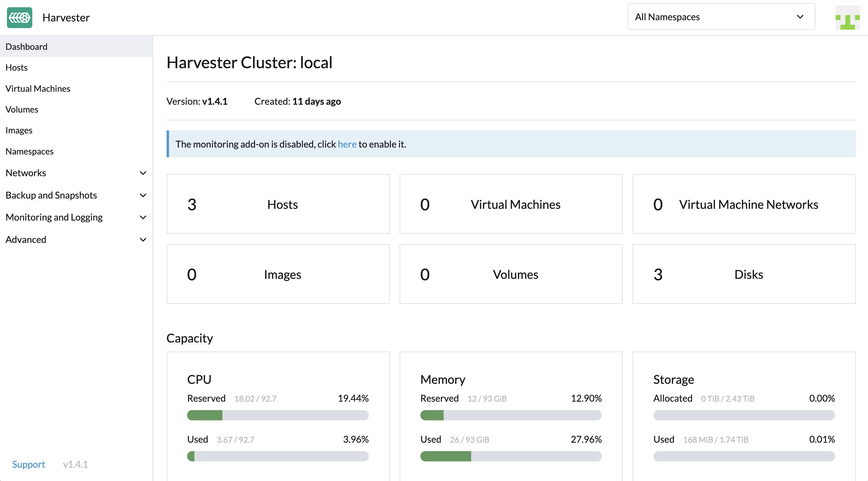This screenshot has height=481, width=868.
Task: Open the 3 Hosts summary card
Action: [x=278, y=204]
